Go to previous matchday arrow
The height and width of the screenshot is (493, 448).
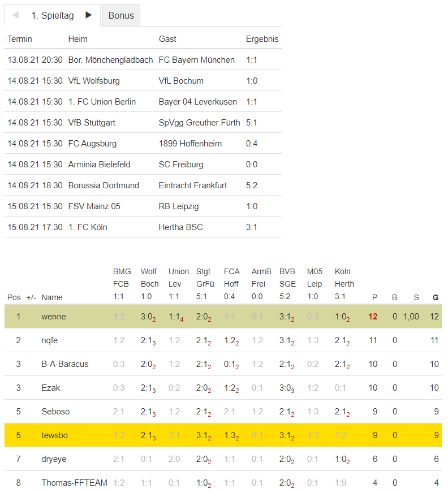coord(15,15)
